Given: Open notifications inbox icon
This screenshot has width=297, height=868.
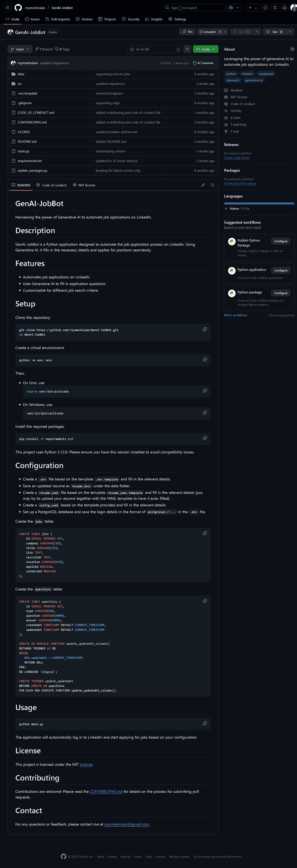Looking at the screenshot, I should click(285, 7).
